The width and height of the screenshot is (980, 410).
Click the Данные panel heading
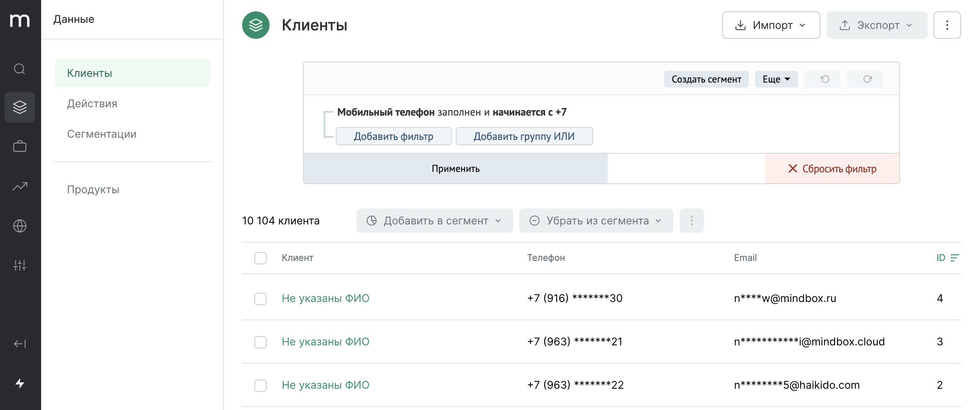(x=73, y=19)
